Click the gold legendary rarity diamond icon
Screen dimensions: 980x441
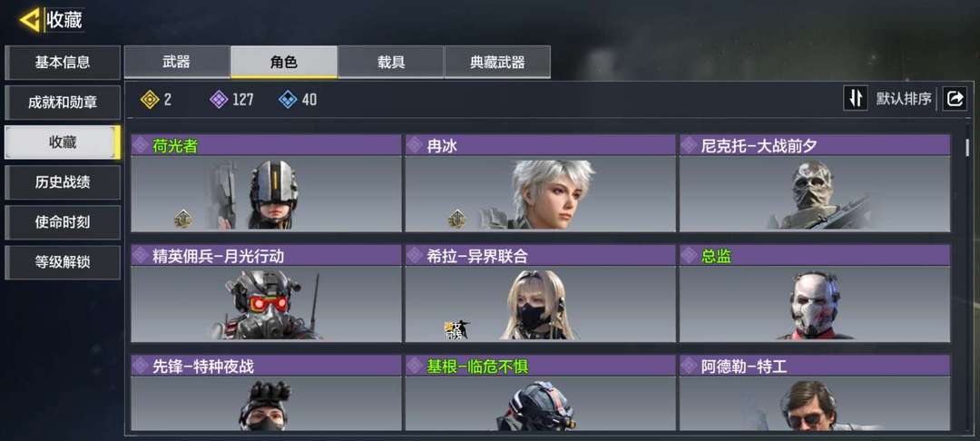(150, 99)
